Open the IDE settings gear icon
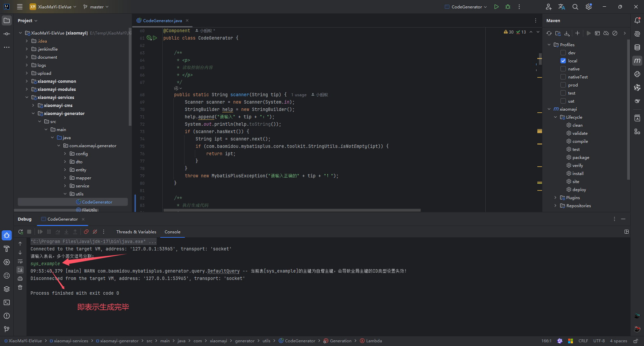The width and height of the screenshot is (644, 346). tap(589, 7)
